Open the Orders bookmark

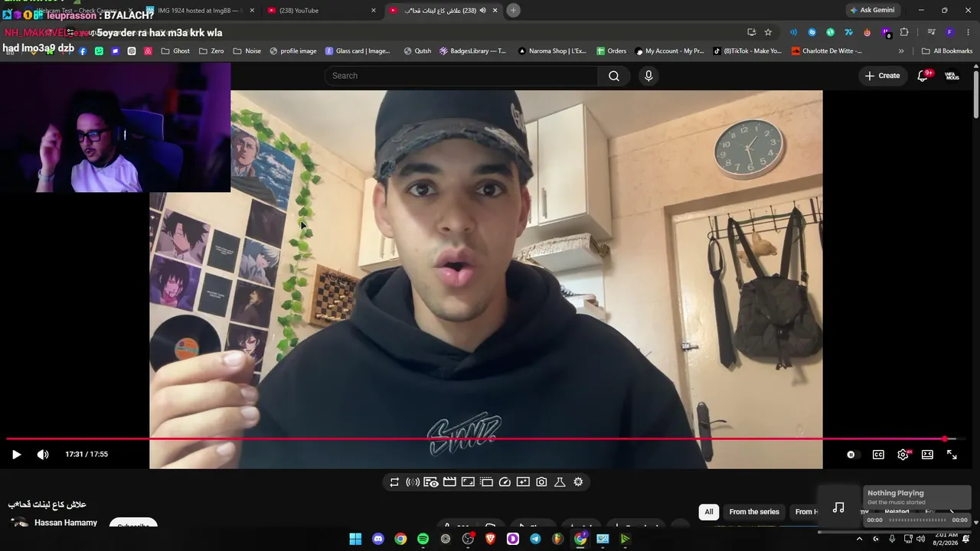(x=611, y=51)
